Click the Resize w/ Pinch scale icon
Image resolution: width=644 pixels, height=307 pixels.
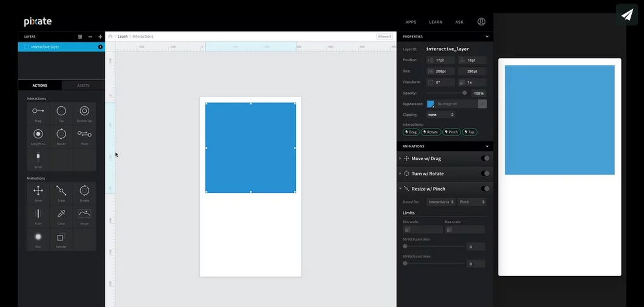(x=406, y=189)
